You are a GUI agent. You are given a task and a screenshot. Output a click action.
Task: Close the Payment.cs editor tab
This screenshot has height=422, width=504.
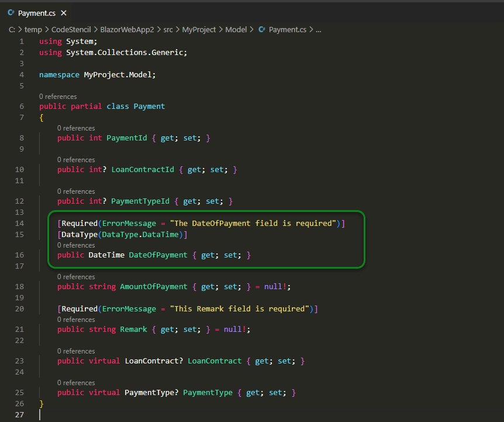click(x=64, y=13)
